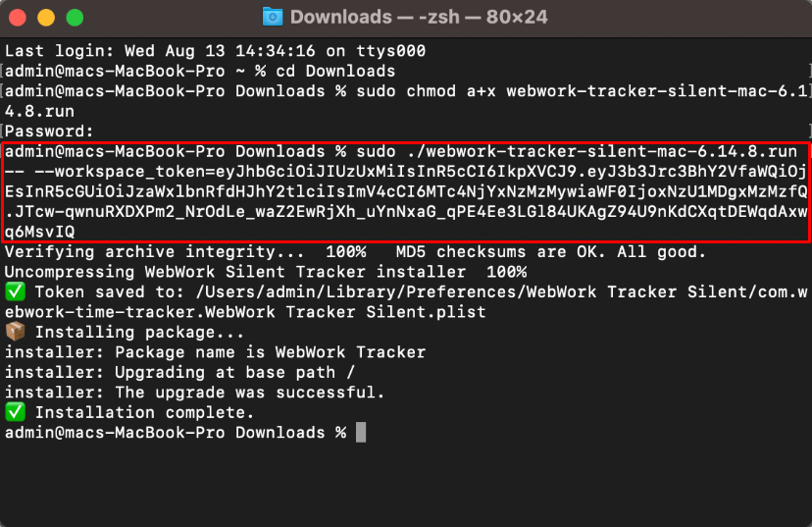This screenshot has width=812, height=527.
Task: Minimize the Terminal using the yellow button
Action: (x=46, y=18)
